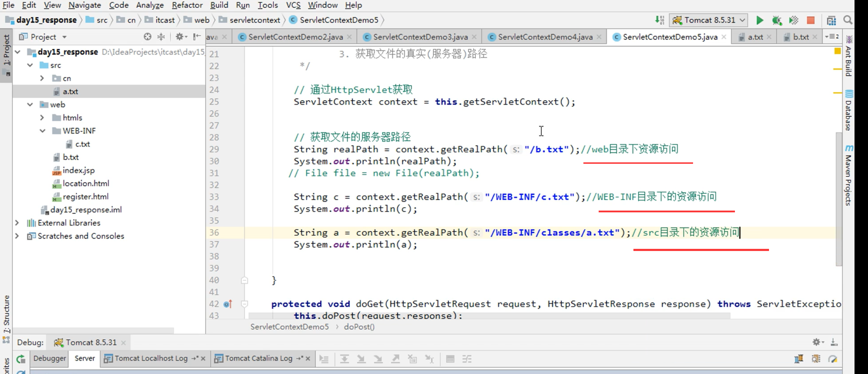Collapse the day15_response project node

[x=18, y=52]
